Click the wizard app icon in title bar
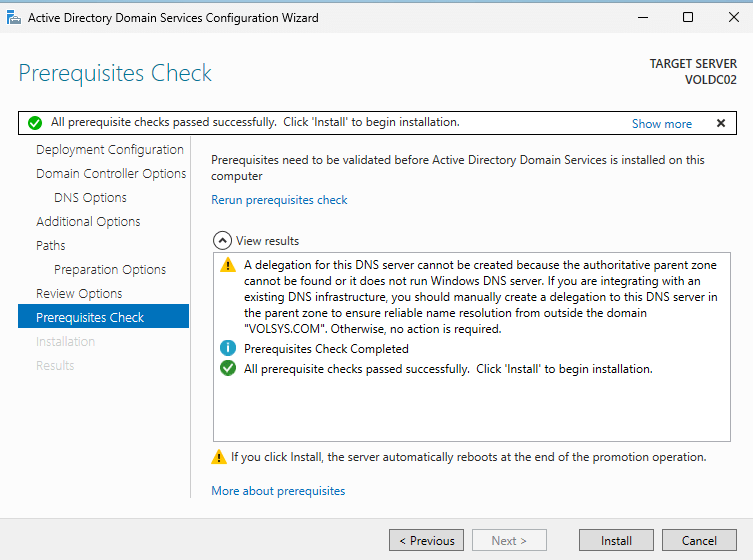 (14, 17)
